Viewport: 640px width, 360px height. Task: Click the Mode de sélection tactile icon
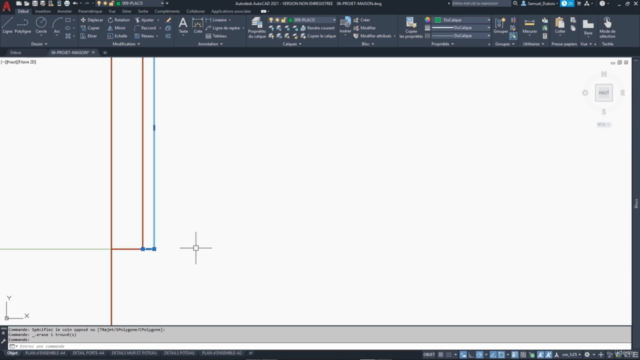(607, 27)
